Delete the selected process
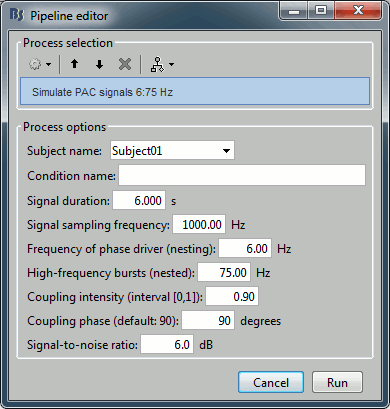This screenshot has width=390, height=409. (x=125, y=64)
